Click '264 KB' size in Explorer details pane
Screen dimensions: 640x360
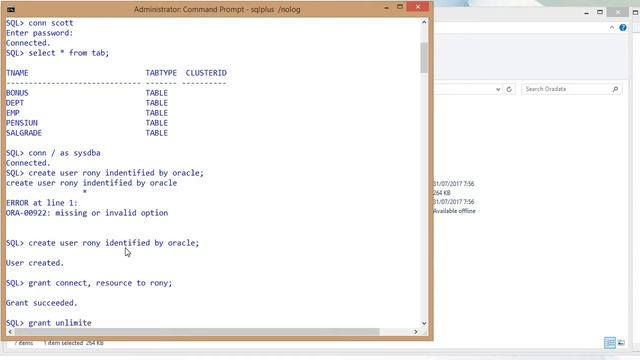(x=442, y=193)
